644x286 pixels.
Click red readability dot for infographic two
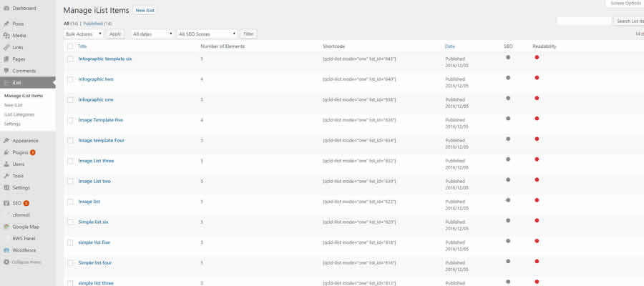click(537, 78)
